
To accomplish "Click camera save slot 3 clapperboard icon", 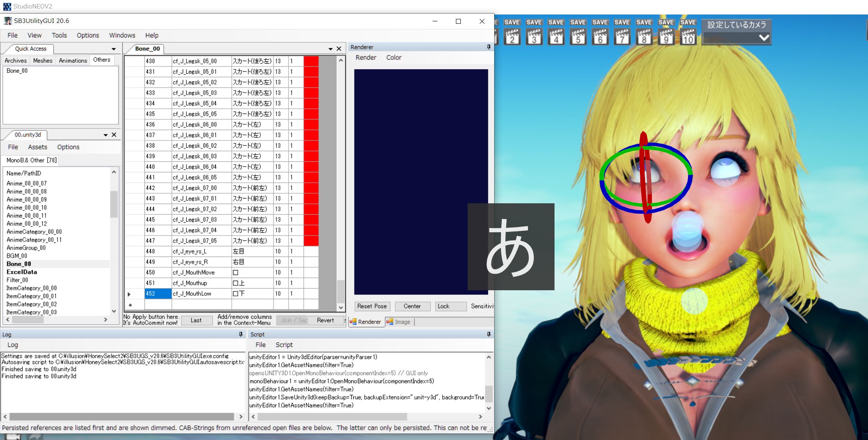I will pyautogui.click(x=534, y=37).
